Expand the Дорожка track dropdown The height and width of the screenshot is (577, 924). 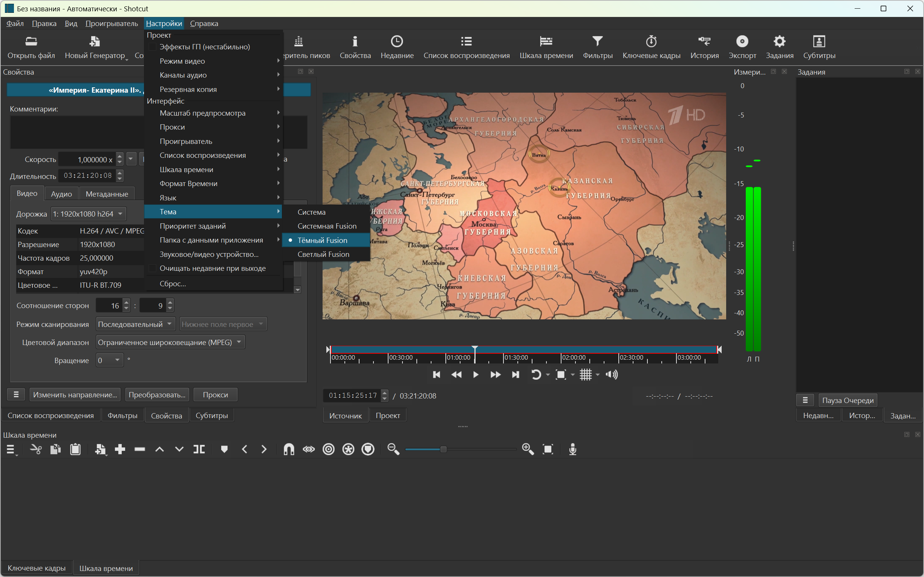click(88, 214)
